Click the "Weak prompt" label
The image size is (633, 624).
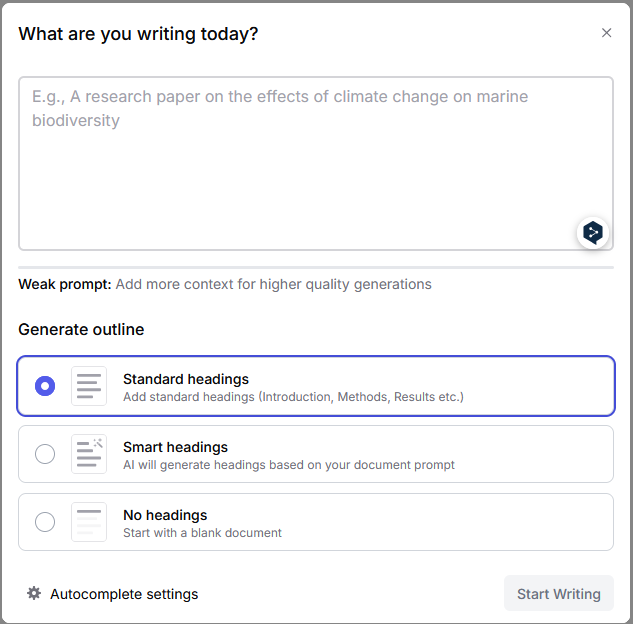64,284
